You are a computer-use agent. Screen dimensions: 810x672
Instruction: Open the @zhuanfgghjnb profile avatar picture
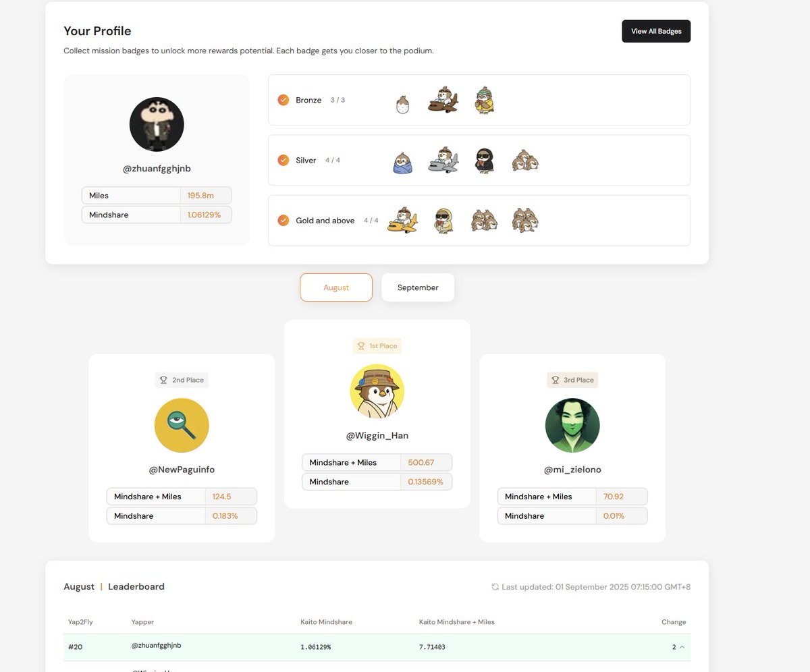[x=157, y=124]
